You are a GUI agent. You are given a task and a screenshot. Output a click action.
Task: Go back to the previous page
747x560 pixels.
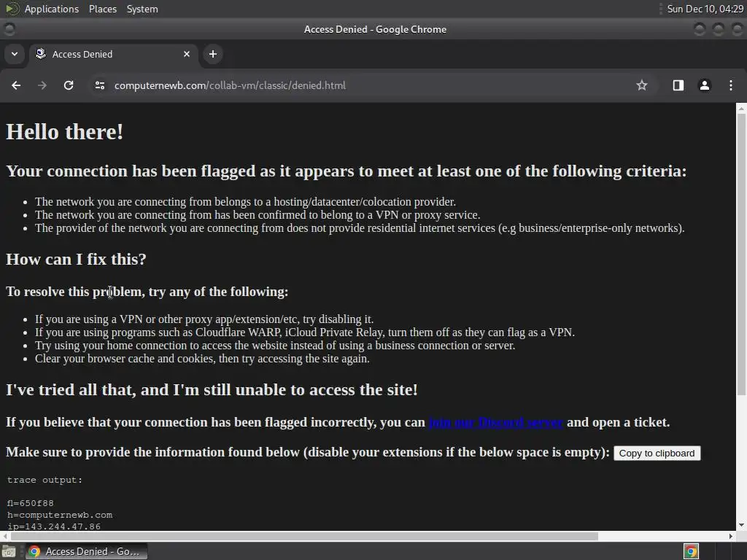pyautogui.click(x=16, y=85)
